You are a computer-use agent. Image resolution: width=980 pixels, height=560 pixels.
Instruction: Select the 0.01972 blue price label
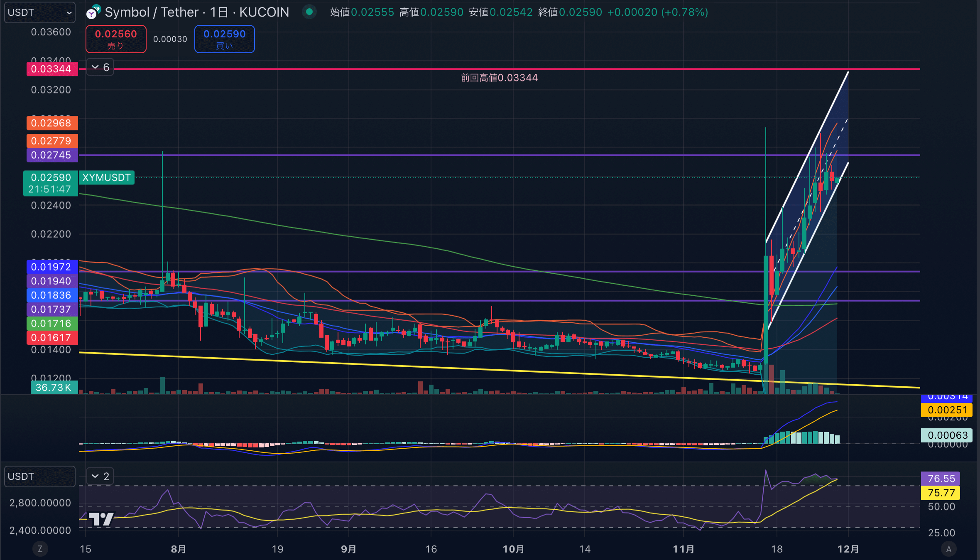point(52,267)
